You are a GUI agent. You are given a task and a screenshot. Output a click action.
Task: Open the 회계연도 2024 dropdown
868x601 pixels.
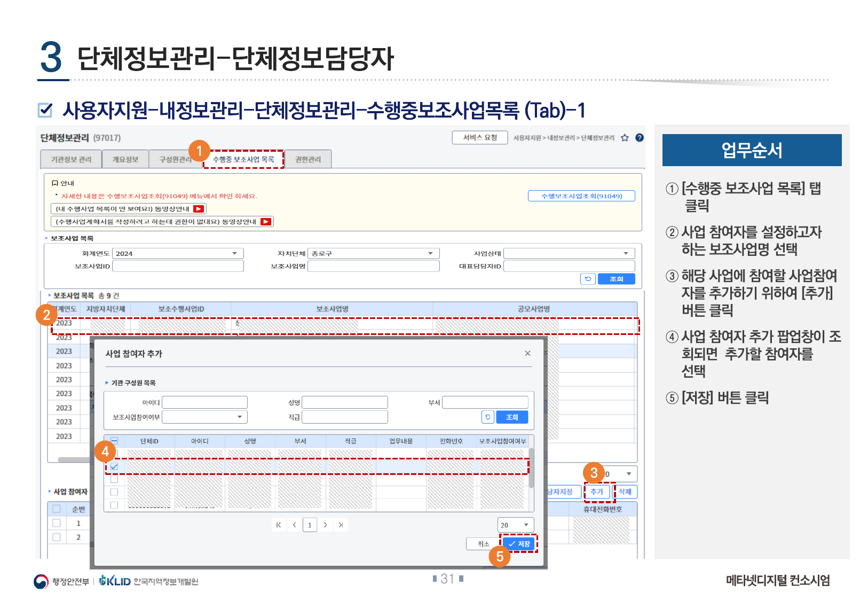(234, 254)
